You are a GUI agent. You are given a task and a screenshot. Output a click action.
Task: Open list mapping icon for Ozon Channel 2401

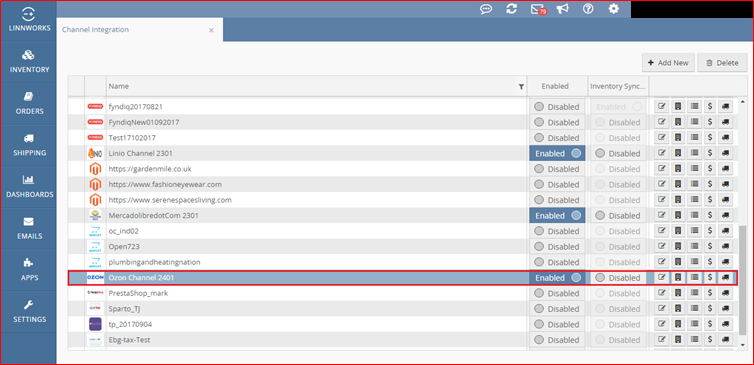coord(694,277)
